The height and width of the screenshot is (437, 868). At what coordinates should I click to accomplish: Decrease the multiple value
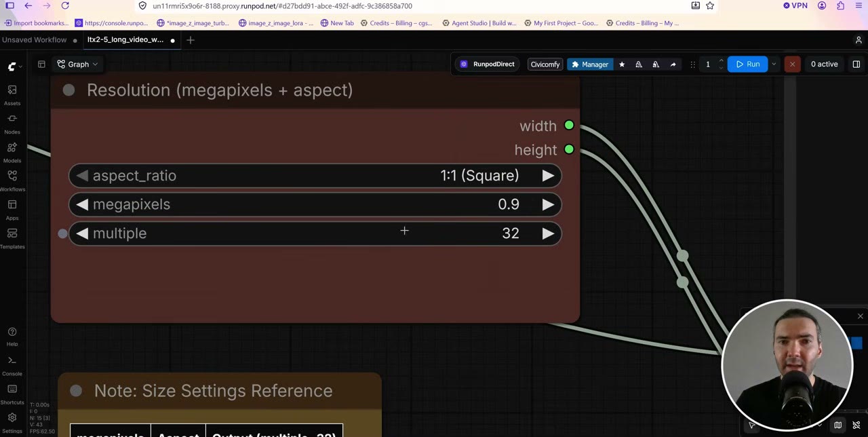coord(82,233)
